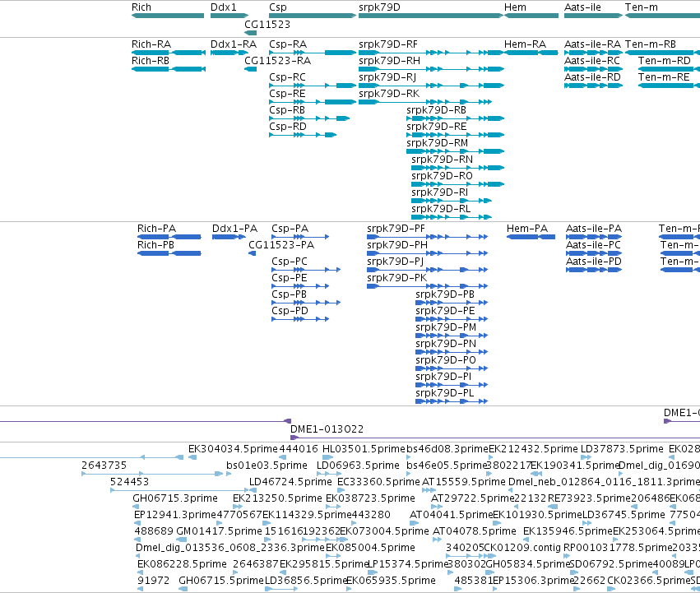
Task: Select the 524453 alignment label
Action: 129,482
